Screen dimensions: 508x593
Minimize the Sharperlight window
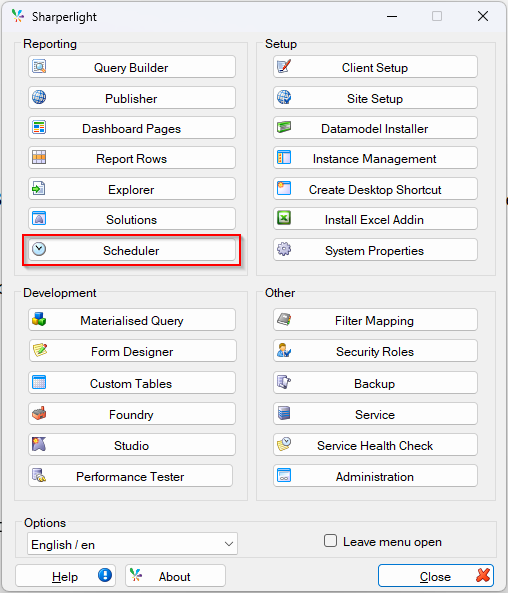tap(392, 16)
